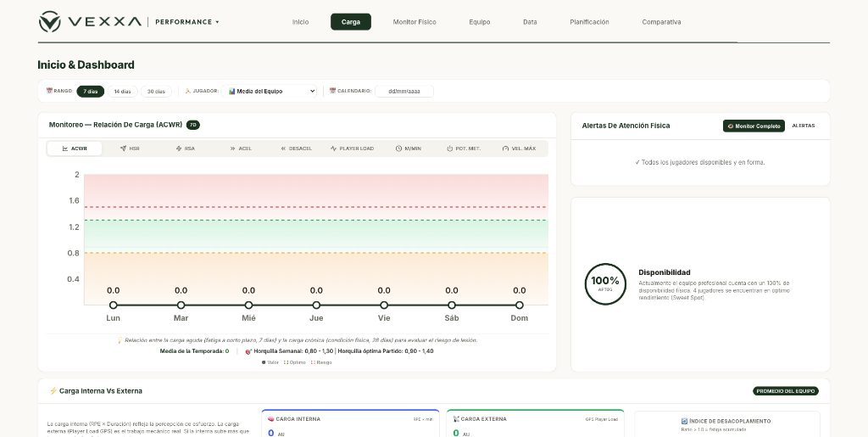Click the 'Horquilla óptima Partido: 0,90 - 1,40' text
868x437 pixels.
(x=386, y=351)
